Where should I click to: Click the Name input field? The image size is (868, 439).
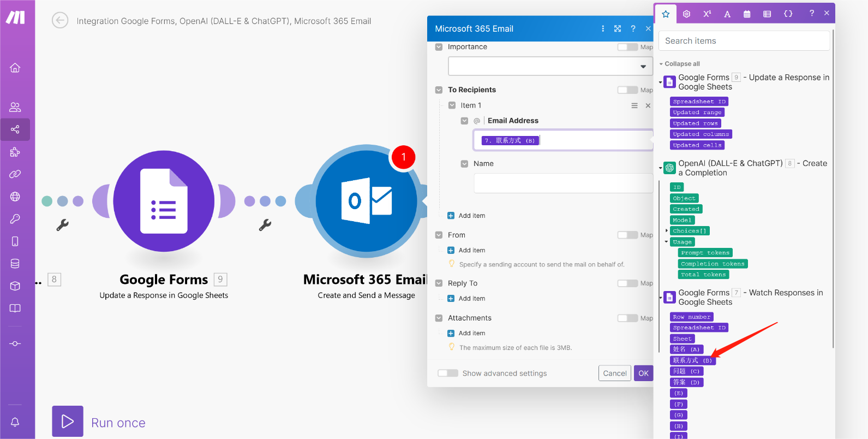(x=563, y=183)
